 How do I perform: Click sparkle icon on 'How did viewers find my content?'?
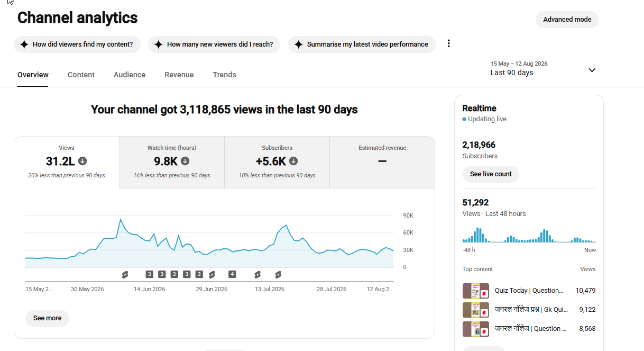(x=24, y=44)
